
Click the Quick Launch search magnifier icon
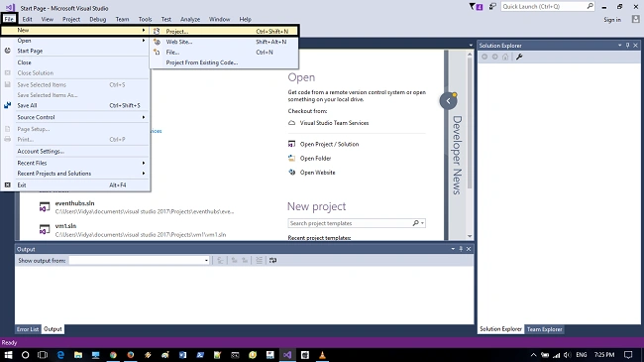click(x=590, y=6)
